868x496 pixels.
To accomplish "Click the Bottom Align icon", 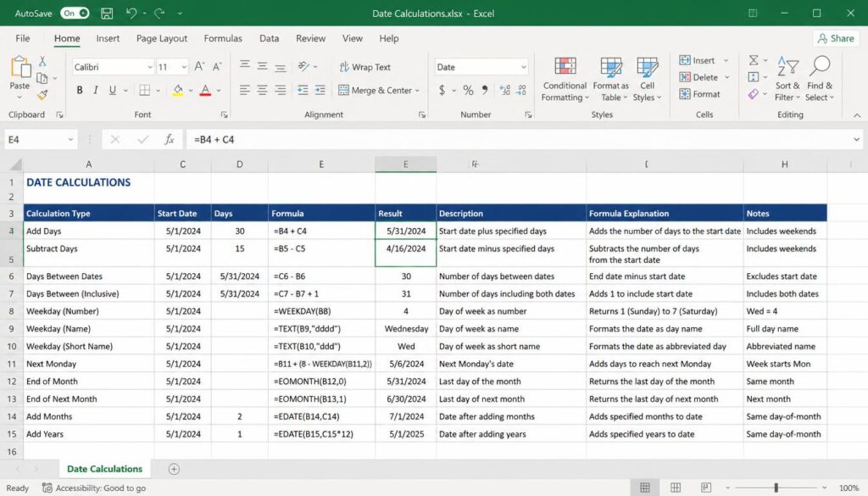I will pos(280,67).
